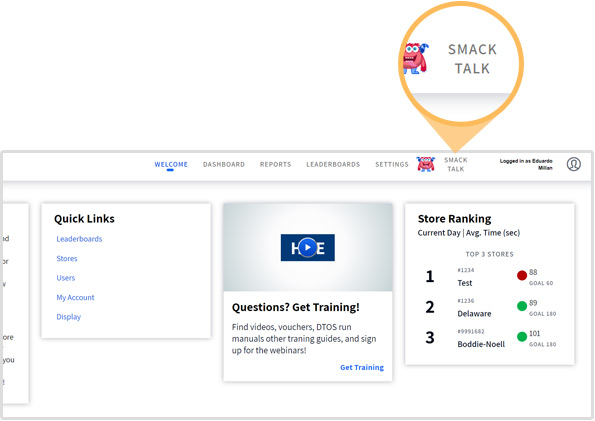The height and width of the screenshot is (421, 595).
Task: Open Users quick link
Action: (x=66, y=278)
